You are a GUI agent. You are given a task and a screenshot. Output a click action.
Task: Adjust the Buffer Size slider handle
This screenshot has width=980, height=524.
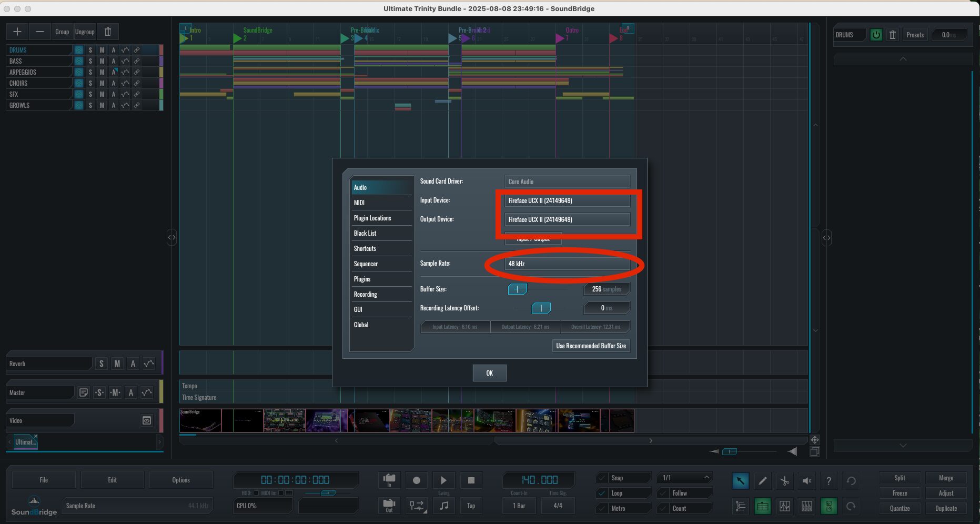518,289
